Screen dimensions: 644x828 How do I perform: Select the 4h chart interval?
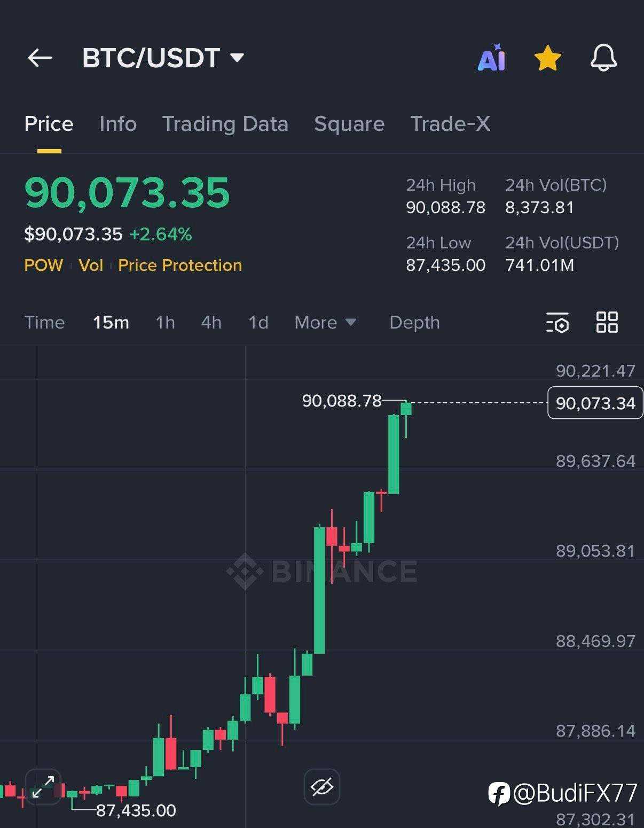[x=211, y=323]
